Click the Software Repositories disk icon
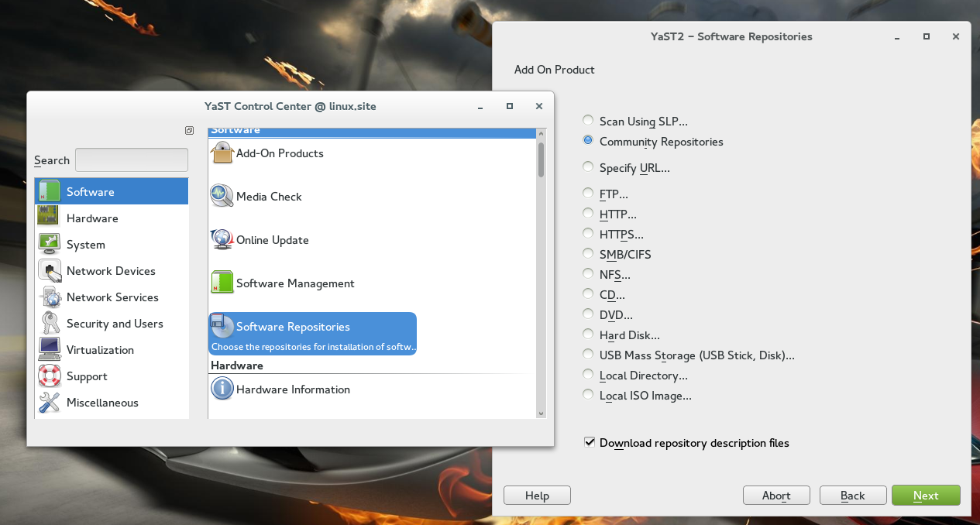This screenshot has width=980, height=525. tap(222, 326)
